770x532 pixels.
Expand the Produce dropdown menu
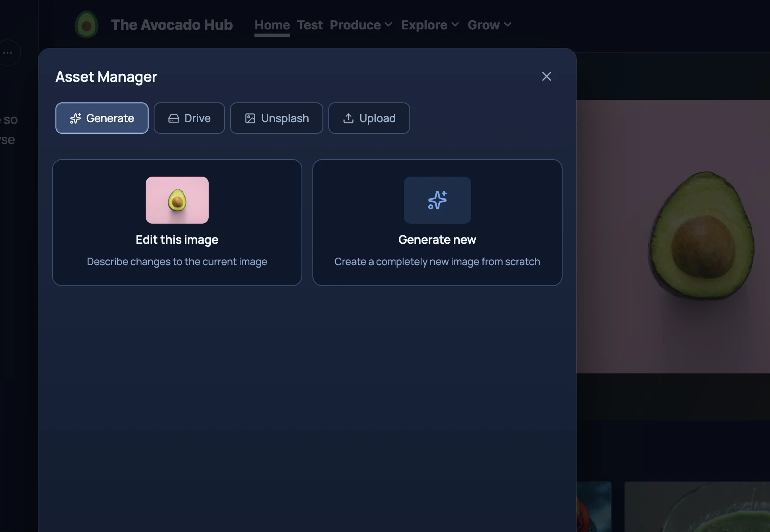(361, 25)
